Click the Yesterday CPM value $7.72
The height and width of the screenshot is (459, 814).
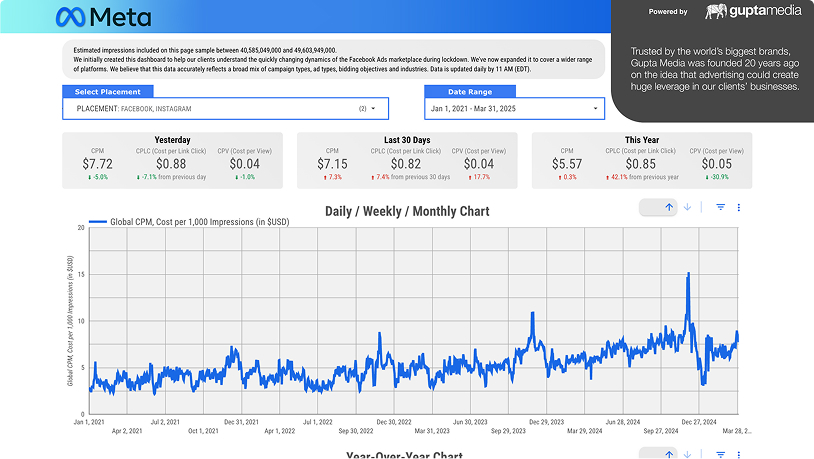pos(98,164)
